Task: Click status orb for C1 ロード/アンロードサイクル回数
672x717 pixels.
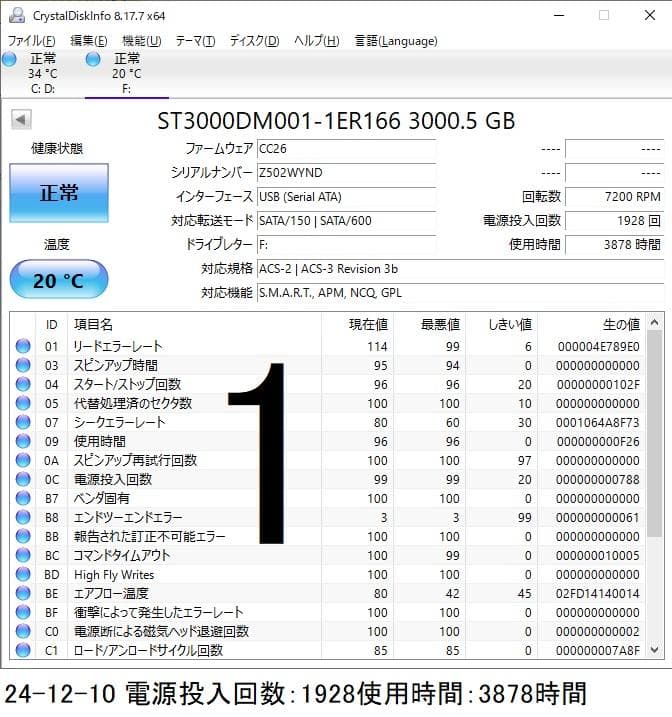Action: 23,650
